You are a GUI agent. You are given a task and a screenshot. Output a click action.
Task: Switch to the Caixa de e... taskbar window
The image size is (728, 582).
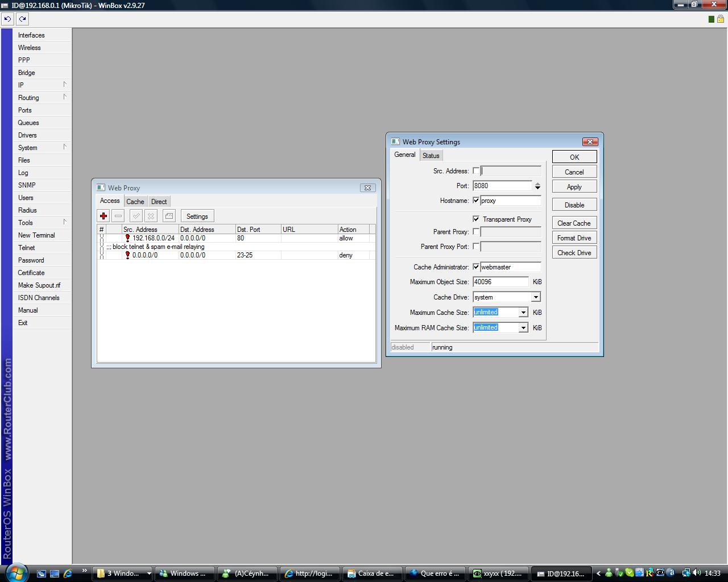[372, 573]
